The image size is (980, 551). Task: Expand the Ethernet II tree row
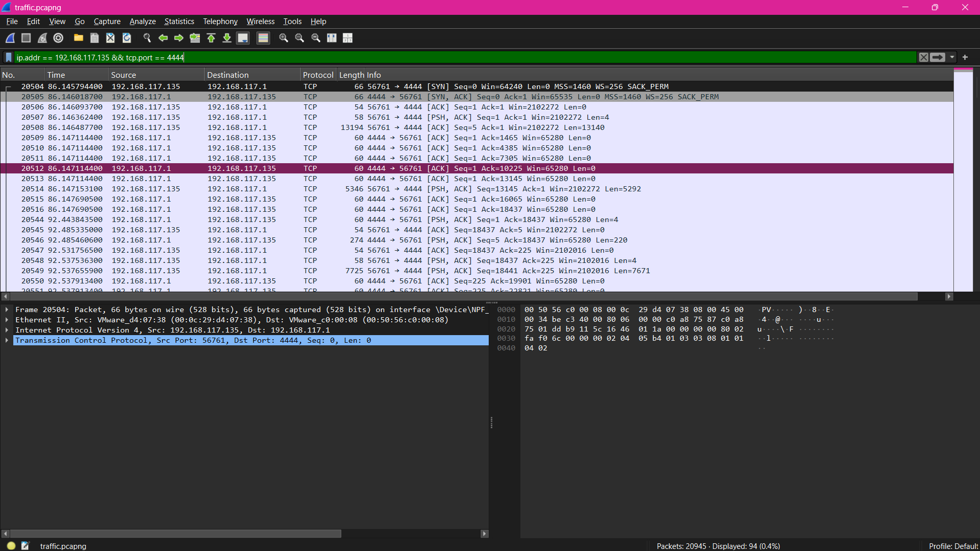point(7,320)
